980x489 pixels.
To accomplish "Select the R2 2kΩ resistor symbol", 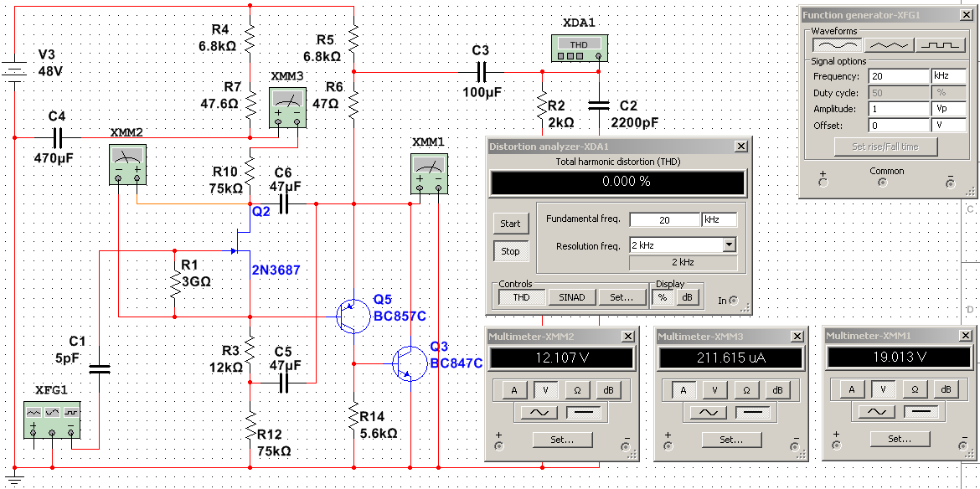I will (x=542, y=105).
